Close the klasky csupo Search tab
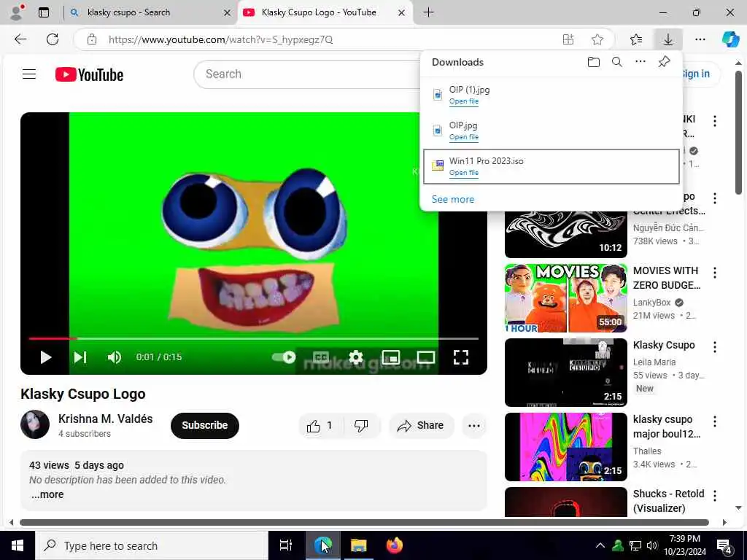Screen dimensions: 747x560 pos(228,13)
